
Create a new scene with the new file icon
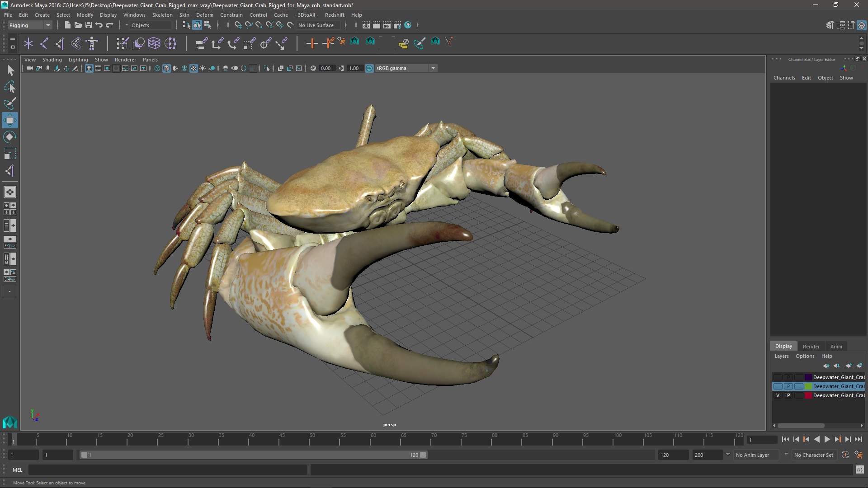pos(67,25)
